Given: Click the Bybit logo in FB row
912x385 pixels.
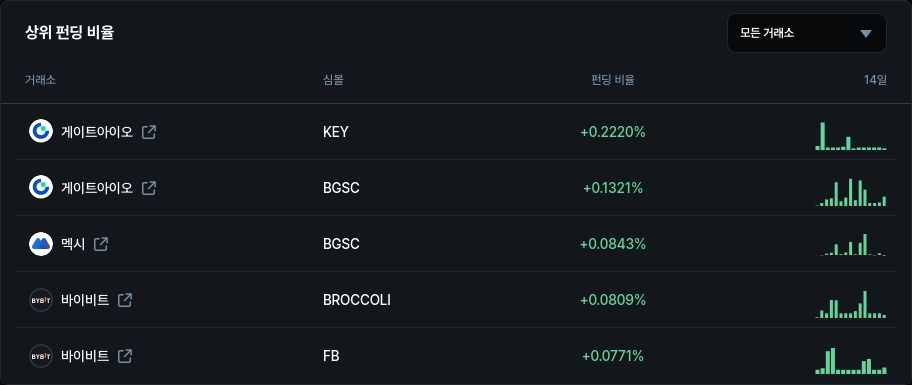Looking at the screenshot, I should pos(41,356).
